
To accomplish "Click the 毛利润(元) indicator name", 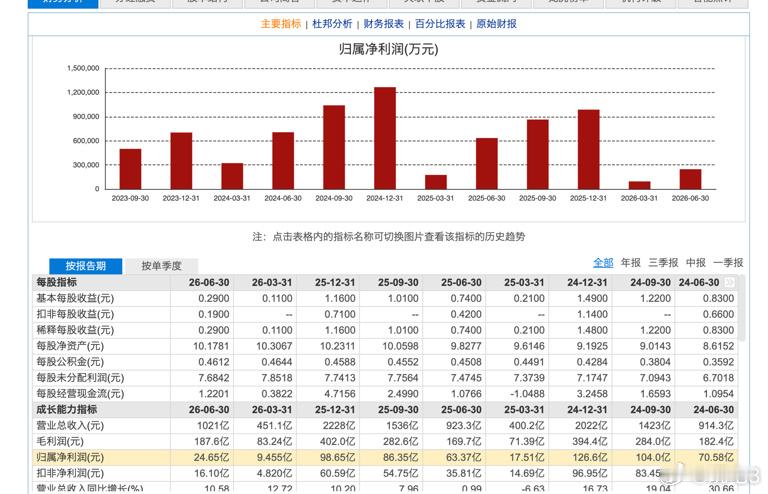I will coord(60,441).
